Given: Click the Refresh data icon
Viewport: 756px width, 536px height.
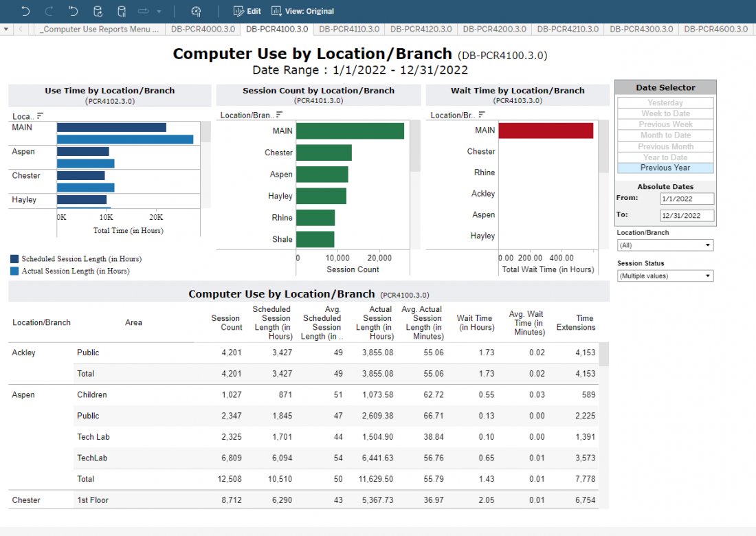Looking at the screenshot, I should 98,11.
